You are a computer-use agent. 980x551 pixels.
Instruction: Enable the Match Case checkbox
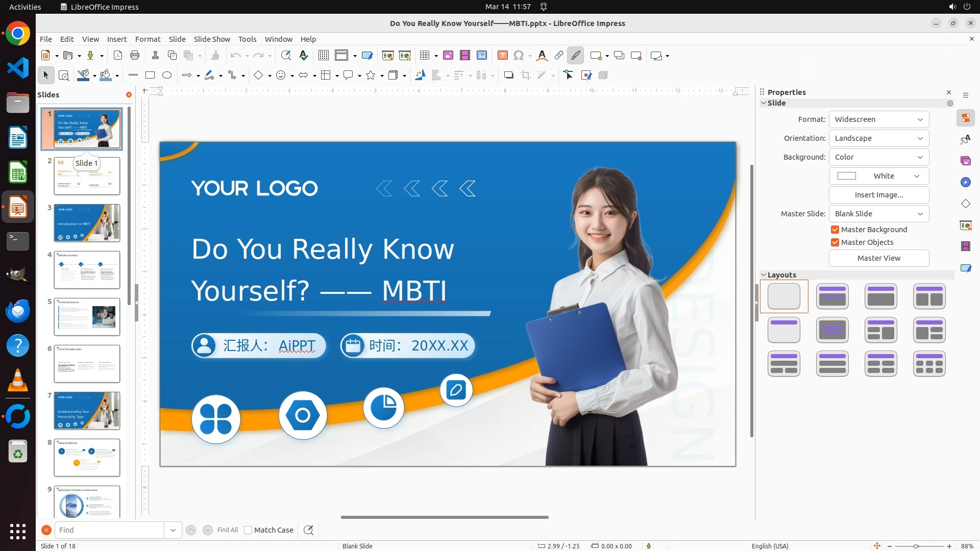(249, 530)
